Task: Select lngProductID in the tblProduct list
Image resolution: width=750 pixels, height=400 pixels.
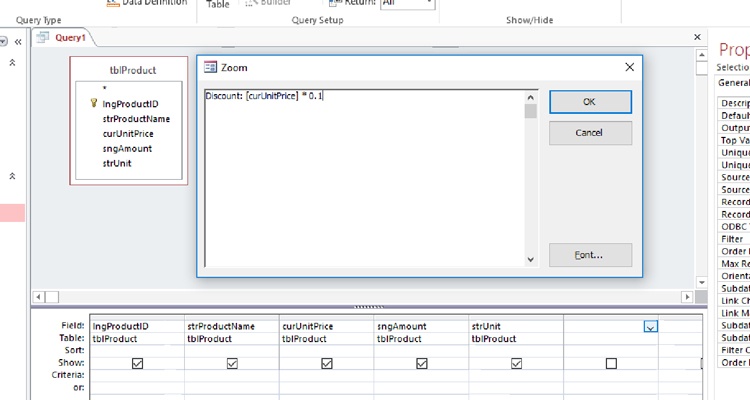Action: [x=130, y=104]
